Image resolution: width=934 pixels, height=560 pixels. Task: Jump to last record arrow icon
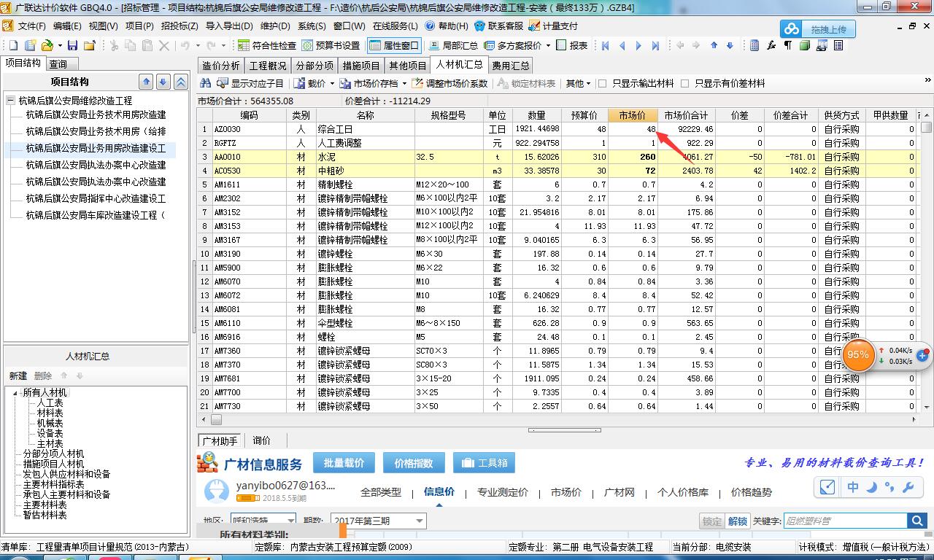(655, 45)
